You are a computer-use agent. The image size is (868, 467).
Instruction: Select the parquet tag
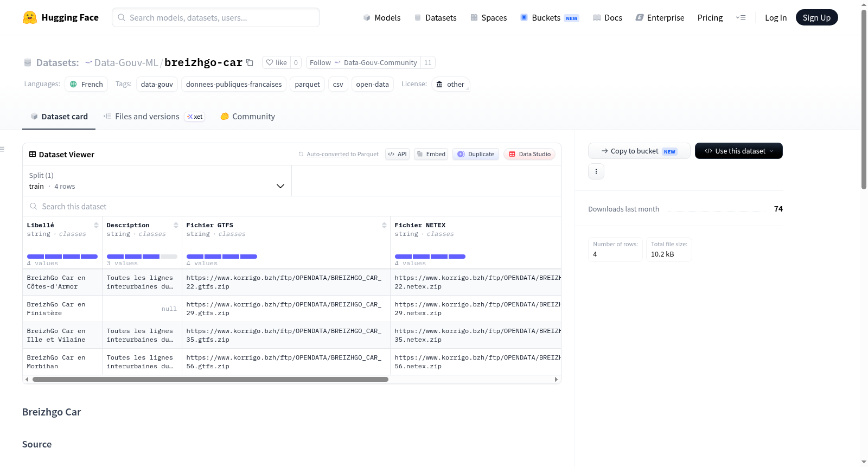(308, 84)
